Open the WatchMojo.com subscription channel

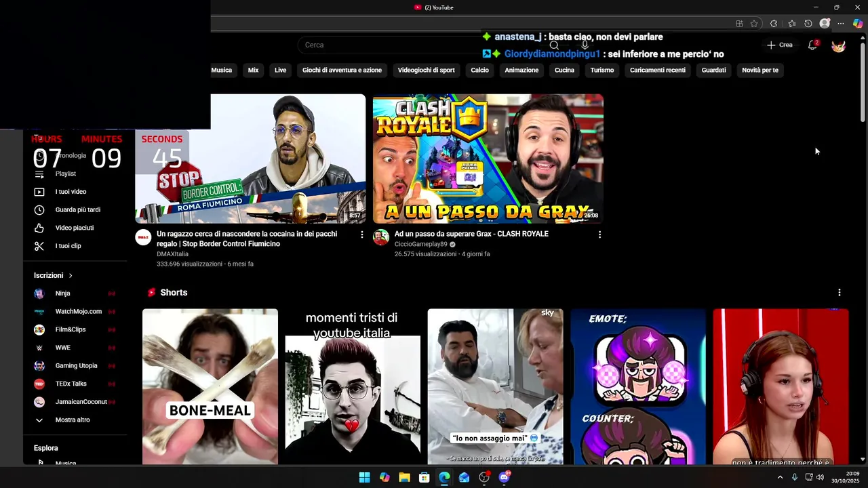click(75, 312)
